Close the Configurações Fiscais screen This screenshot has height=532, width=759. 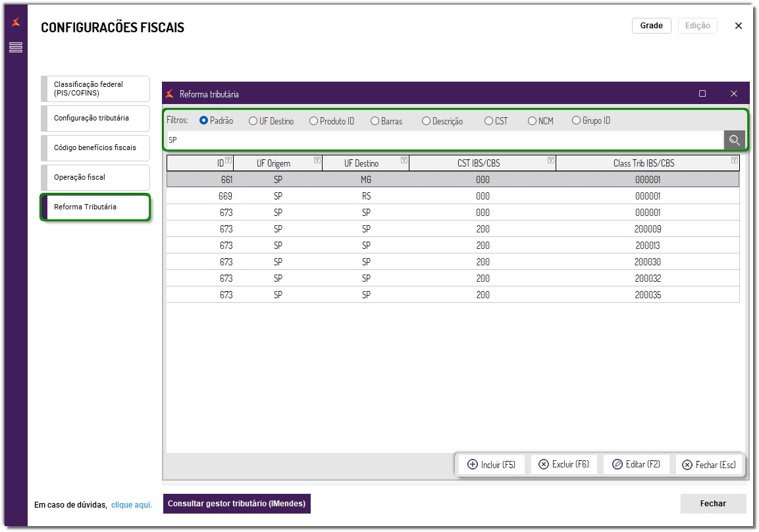click(738, 26)
